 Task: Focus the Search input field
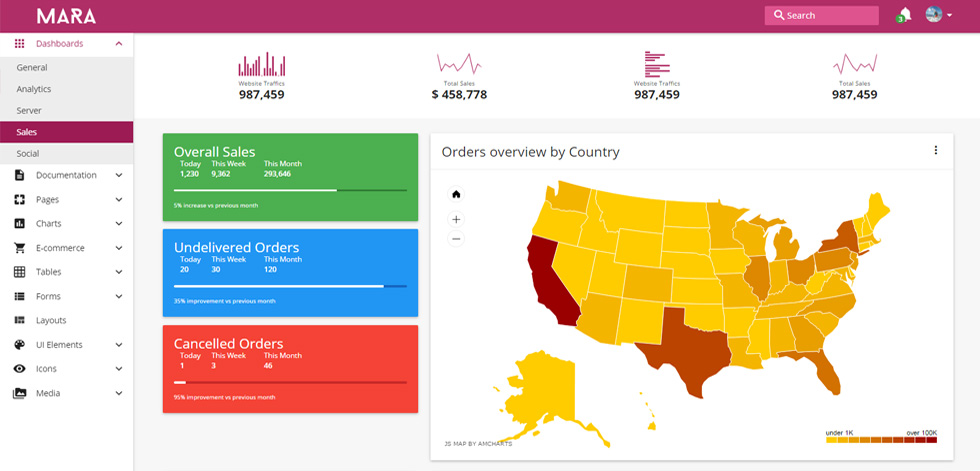(x=821, y=16)
